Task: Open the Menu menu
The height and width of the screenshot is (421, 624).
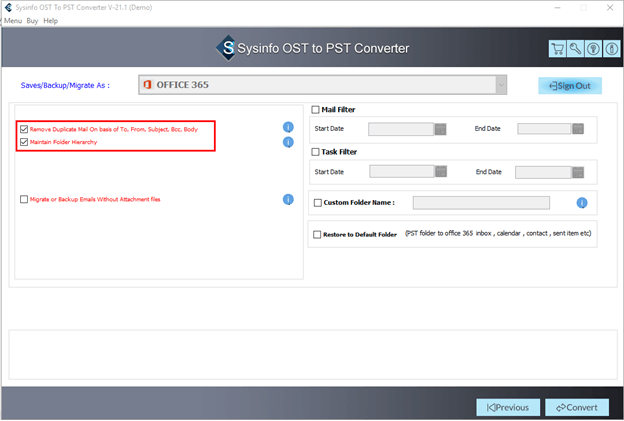Action: coord(13,21)
